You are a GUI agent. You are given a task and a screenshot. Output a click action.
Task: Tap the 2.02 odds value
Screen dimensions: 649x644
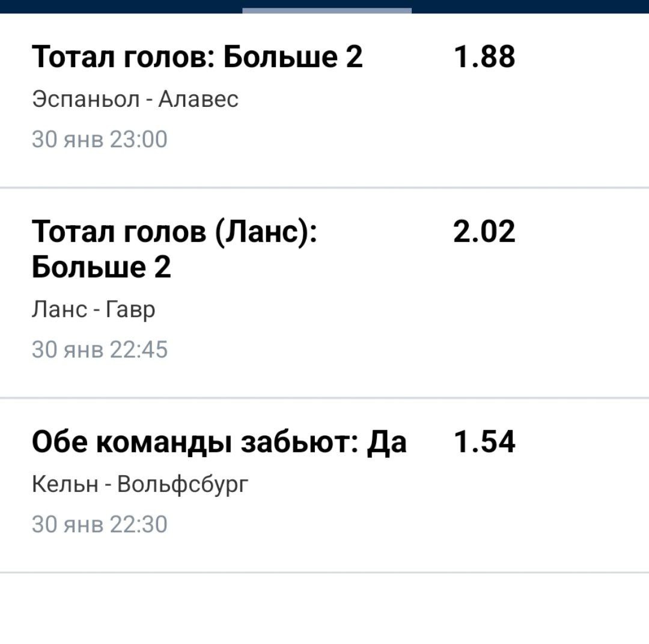[x=484, y=232]
